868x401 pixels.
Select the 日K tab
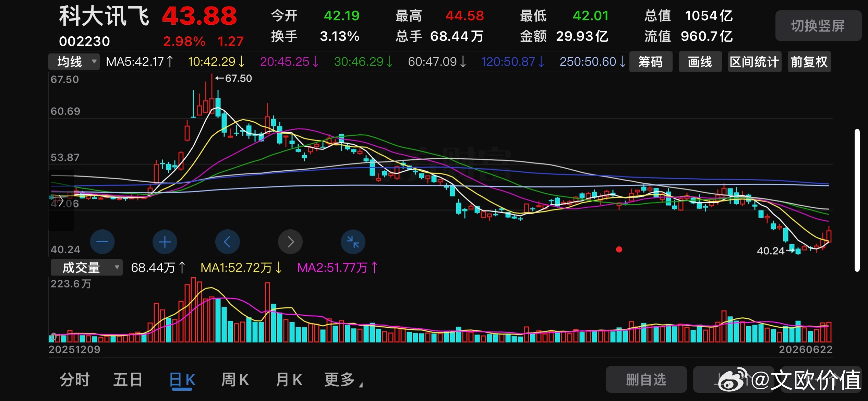click(182, 380)
